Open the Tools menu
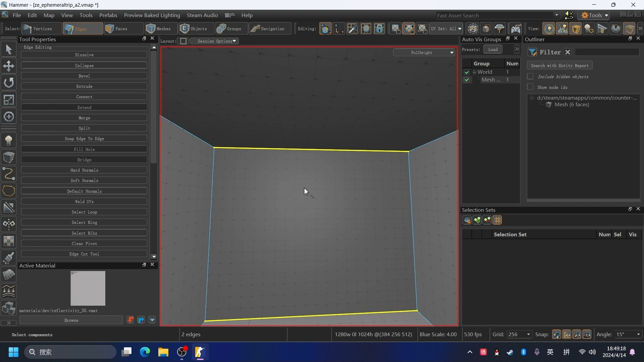 [86, 15]
